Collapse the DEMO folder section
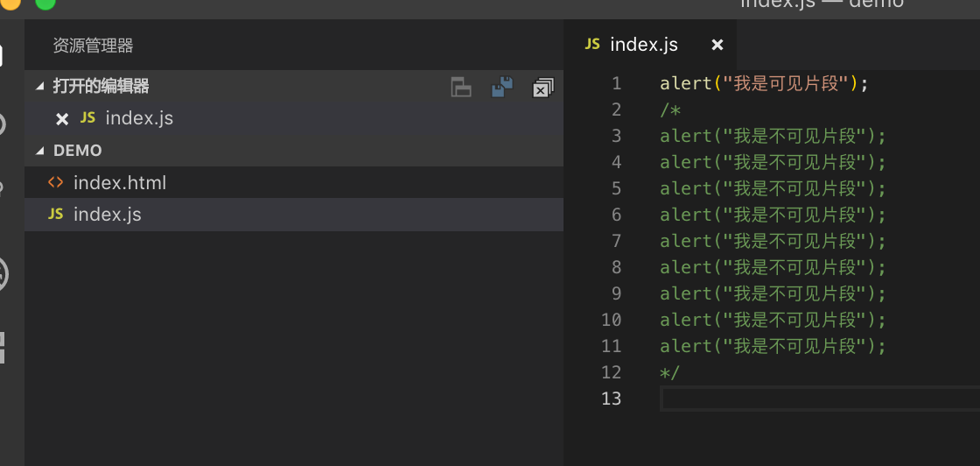The height and width of the screenshot is (466, 980). pos(39,151)
